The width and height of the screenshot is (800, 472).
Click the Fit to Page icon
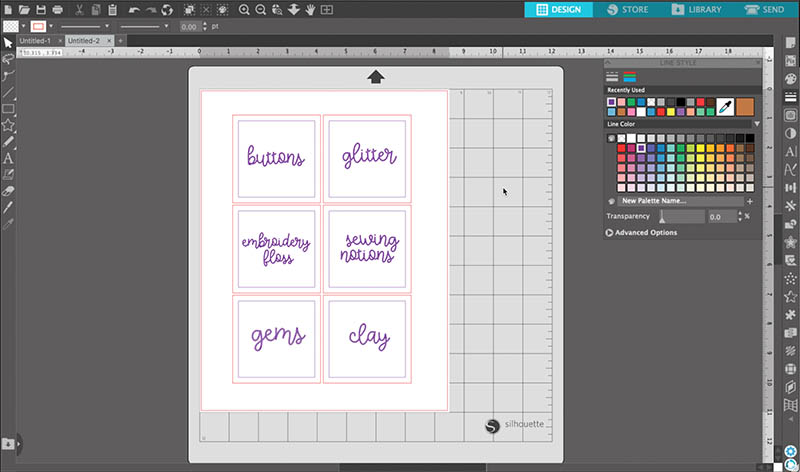pyautogui.click(x=327, y=10)
